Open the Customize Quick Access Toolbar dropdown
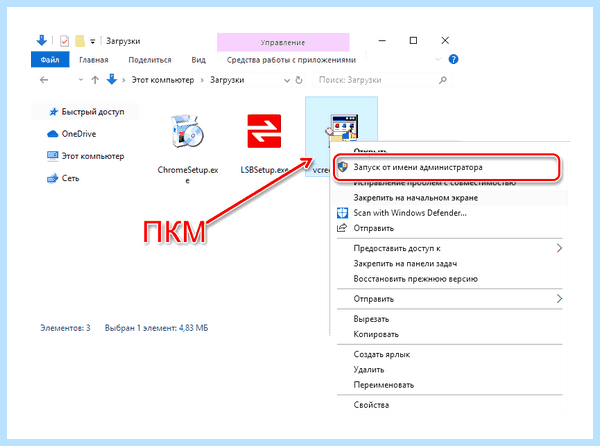 pos(92,41)
